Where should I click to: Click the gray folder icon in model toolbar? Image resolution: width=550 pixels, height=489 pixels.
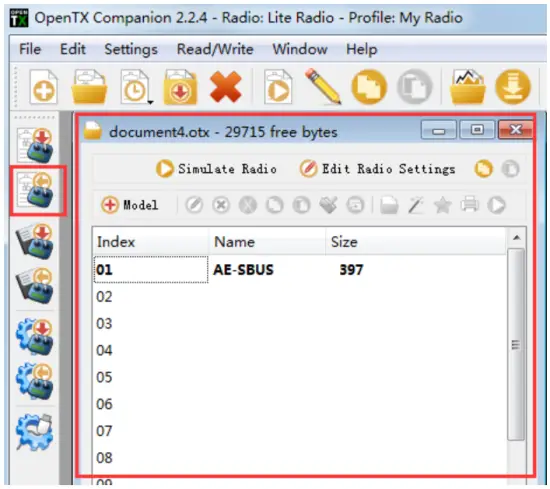click(x=389, y=205)
